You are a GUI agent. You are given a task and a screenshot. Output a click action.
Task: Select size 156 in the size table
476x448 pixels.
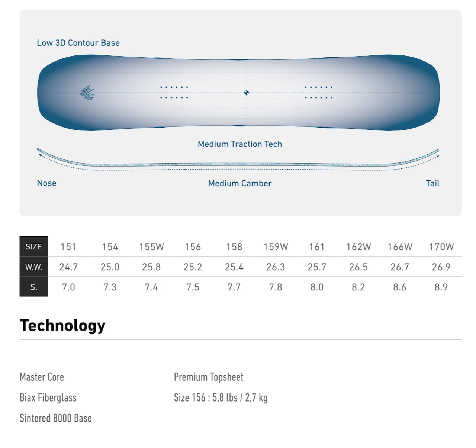coord(193,247)
